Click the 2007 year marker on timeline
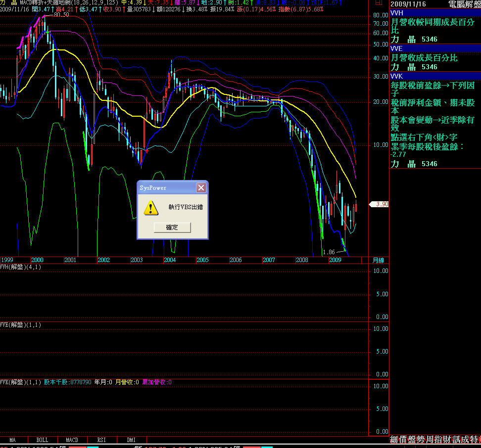The image size is (481, 448). 269,260
